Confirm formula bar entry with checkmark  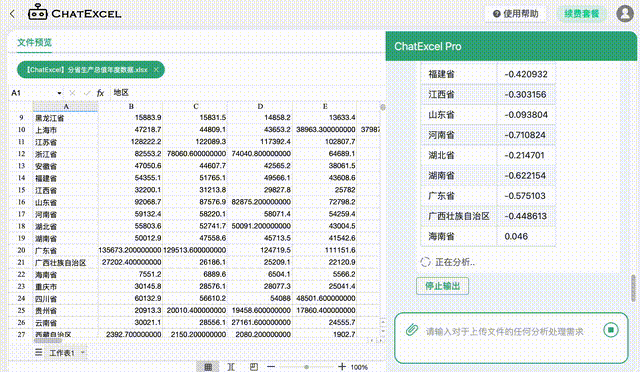87,93
